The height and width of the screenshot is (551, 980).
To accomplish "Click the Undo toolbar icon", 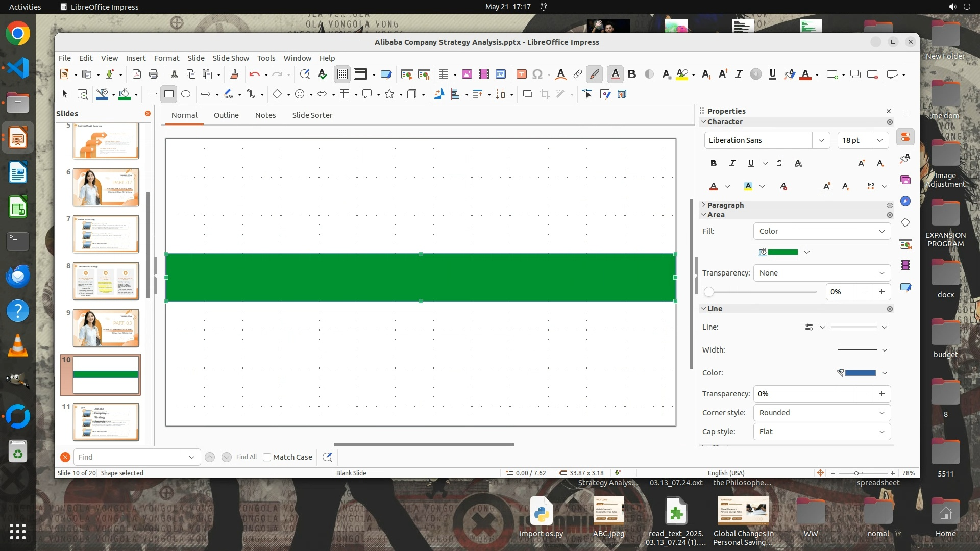I will coord(254,74).
